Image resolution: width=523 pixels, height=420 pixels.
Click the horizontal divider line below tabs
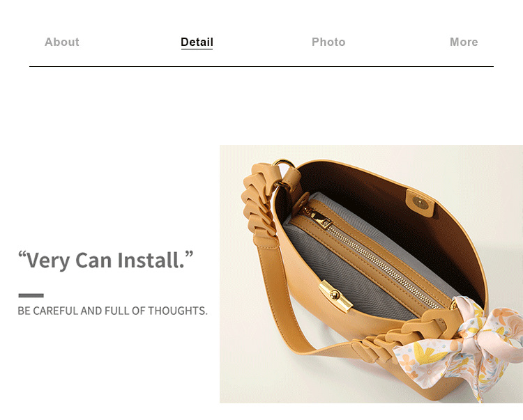pos(261,66)
